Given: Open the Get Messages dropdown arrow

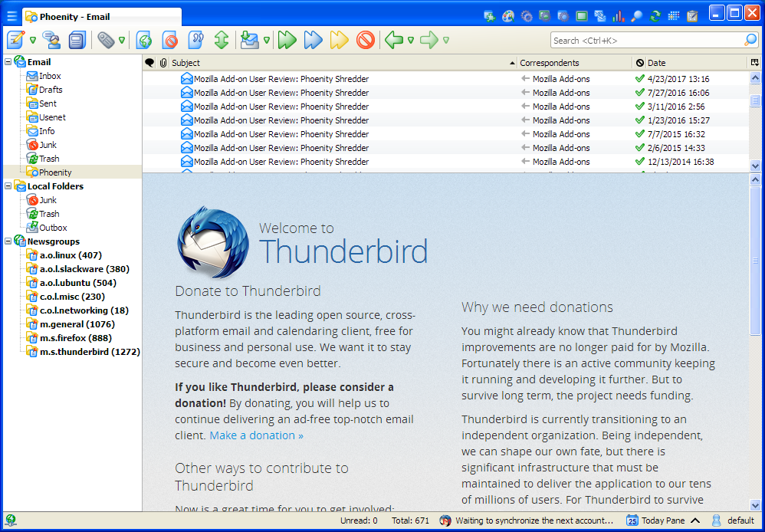Looking at the screenshot, I should pyautogui.click(x=267, y=40).
